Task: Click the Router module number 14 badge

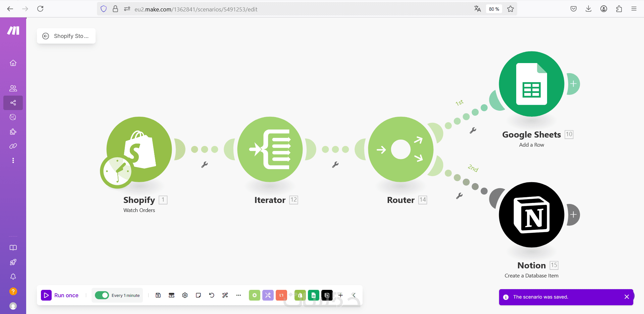Action: click(x=423, y=200)
